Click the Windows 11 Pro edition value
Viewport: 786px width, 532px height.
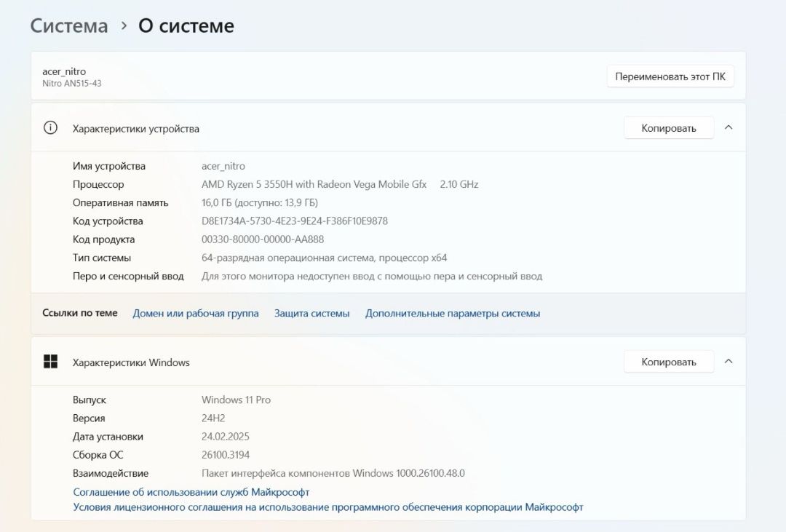(236, 400)
